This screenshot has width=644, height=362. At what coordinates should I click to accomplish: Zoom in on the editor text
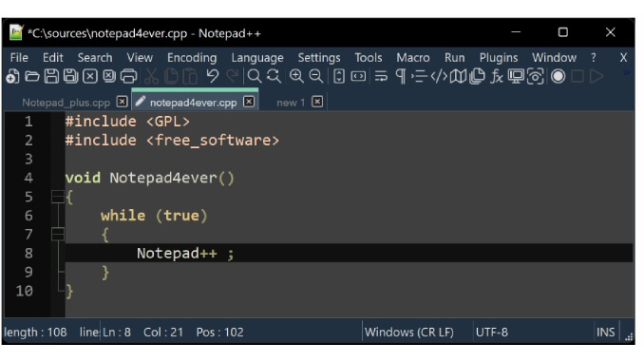(296, 76)
